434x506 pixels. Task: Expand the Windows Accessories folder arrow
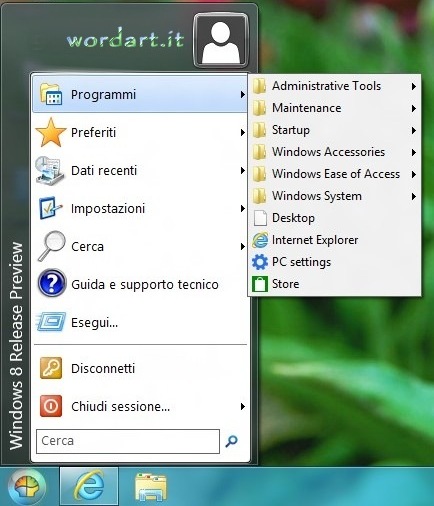coord(413,152)
